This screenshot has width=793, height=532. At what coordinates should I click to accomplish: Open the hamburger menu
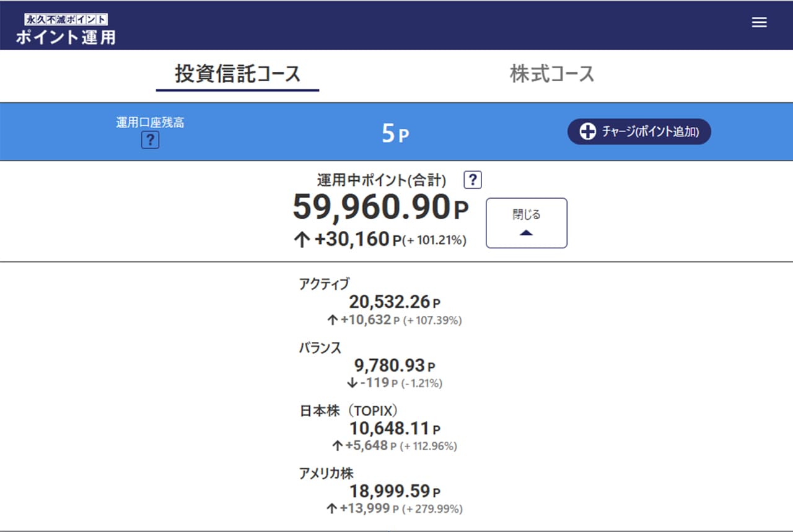click(x=759, y=22)
